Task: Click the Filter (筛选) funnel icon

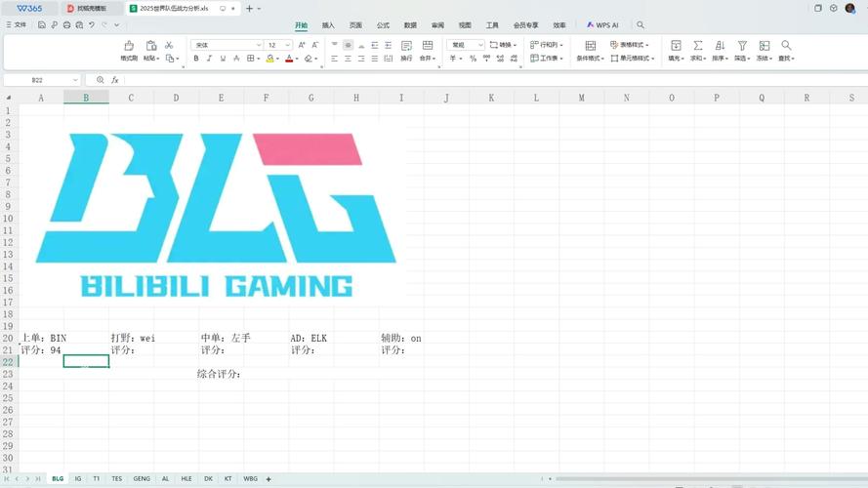Action: [x=742, y=45]
